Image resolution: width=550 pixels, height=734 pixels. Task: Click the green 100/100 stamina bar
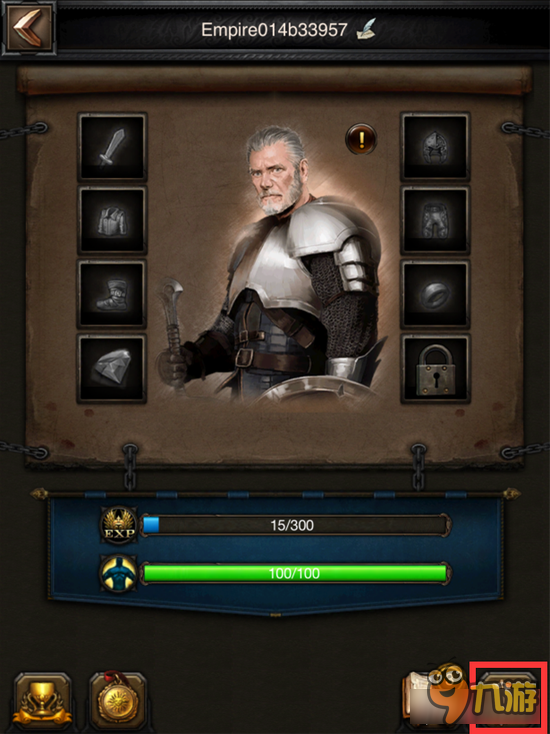pos(295,573)
